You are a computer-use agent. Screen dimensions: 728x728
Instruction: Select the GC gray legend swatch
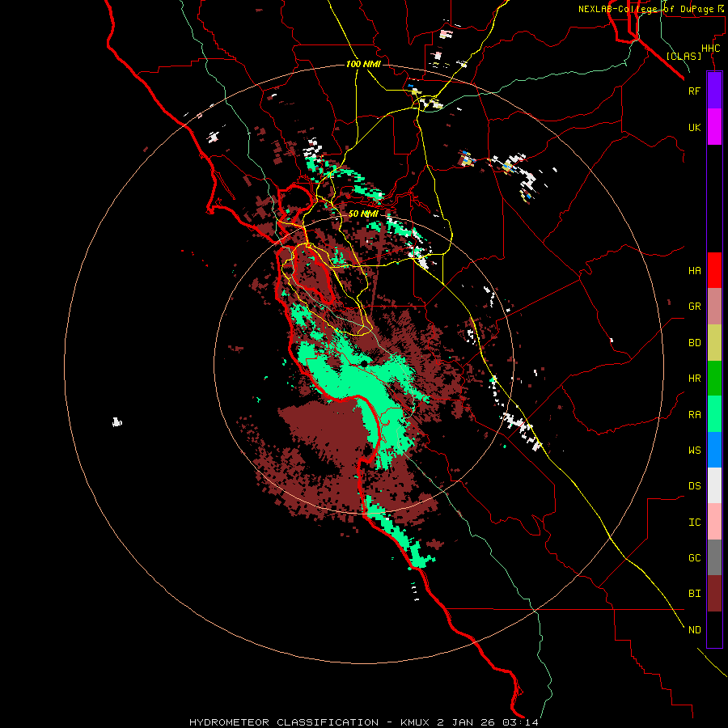[x=714, y=557]
